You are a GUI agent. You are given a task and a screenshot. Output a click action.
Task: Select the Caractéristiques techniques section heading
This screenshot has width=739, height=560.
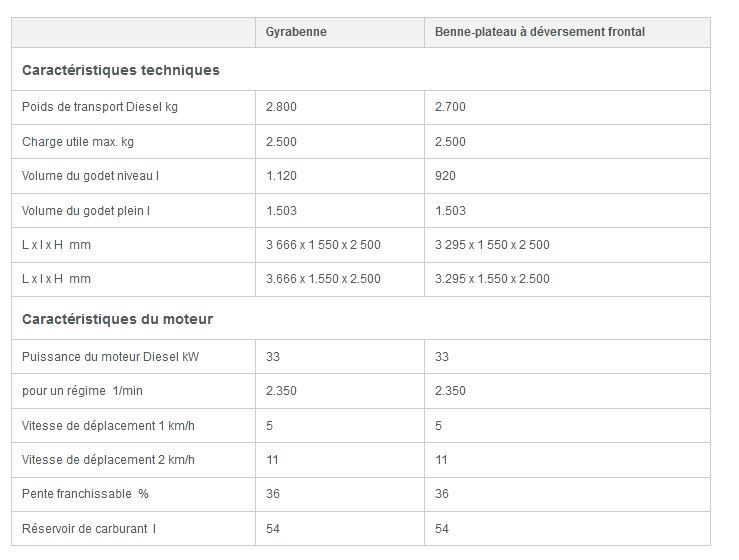pos(121,71)
